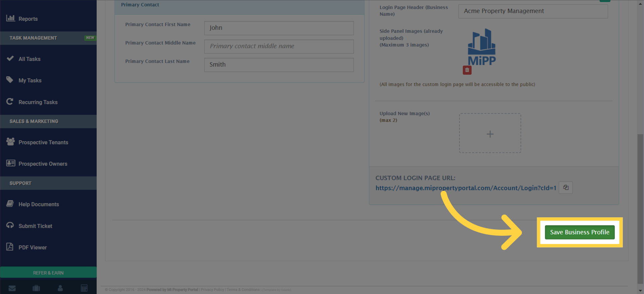Click the Save Business Profile button
This screenshot has height=294, width=644.
[x=580, y=232]
